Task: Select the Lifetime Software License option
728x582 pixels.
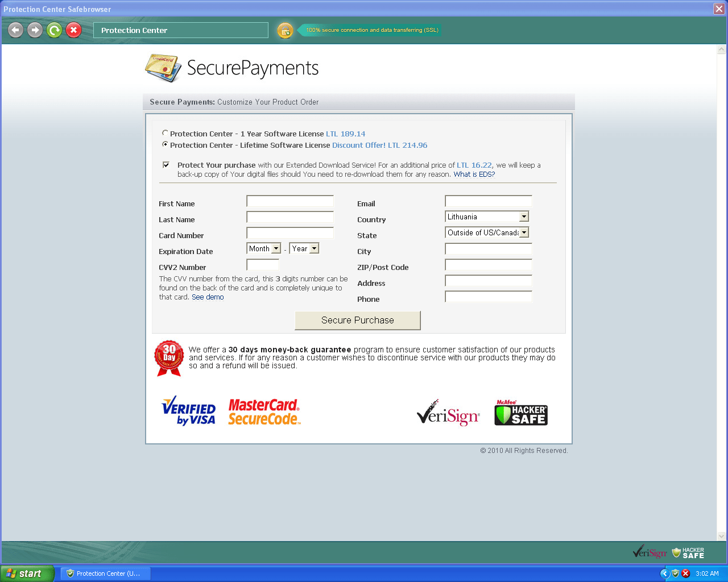Action: (x=165, y=145)
